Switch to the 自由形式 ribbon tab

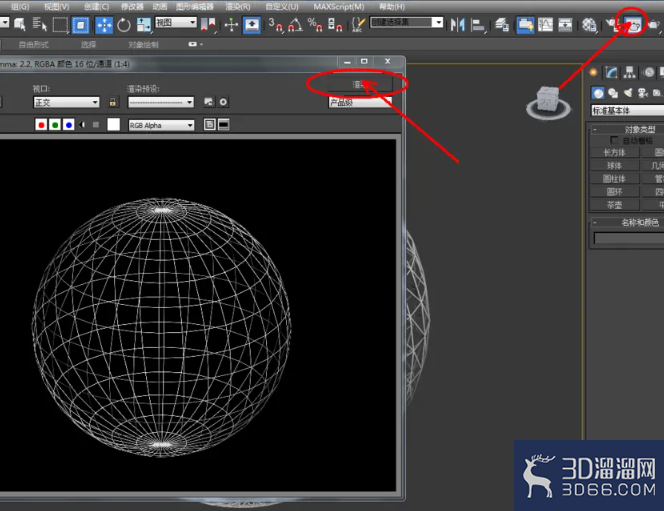pyautogui.click(x=33, y=44)
